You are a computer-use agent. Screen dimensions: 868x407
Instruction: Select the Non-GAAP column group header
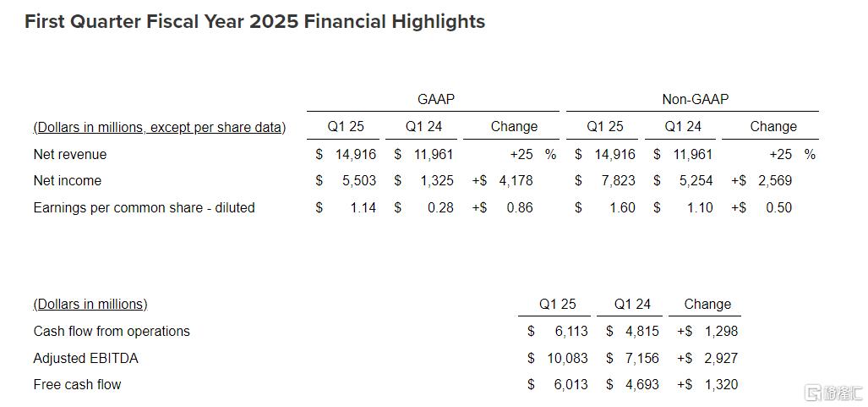[x=695, y=99]
